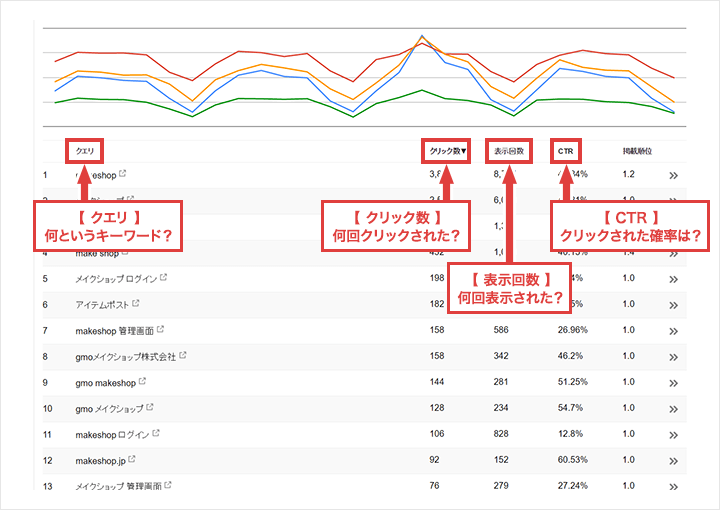Select click count 144
Viewport: 720px width, 510px height.
(x=437, y=381)
